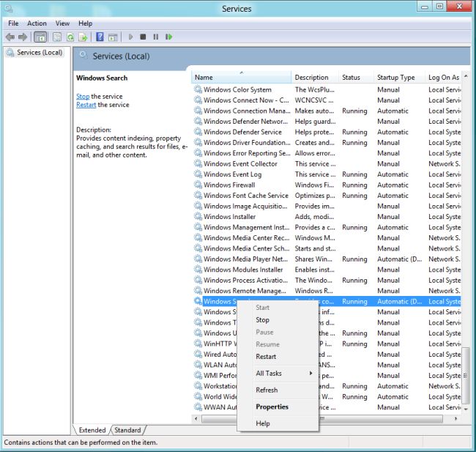Click the gear icon beside WinHTTP row

tap(198, 344)
